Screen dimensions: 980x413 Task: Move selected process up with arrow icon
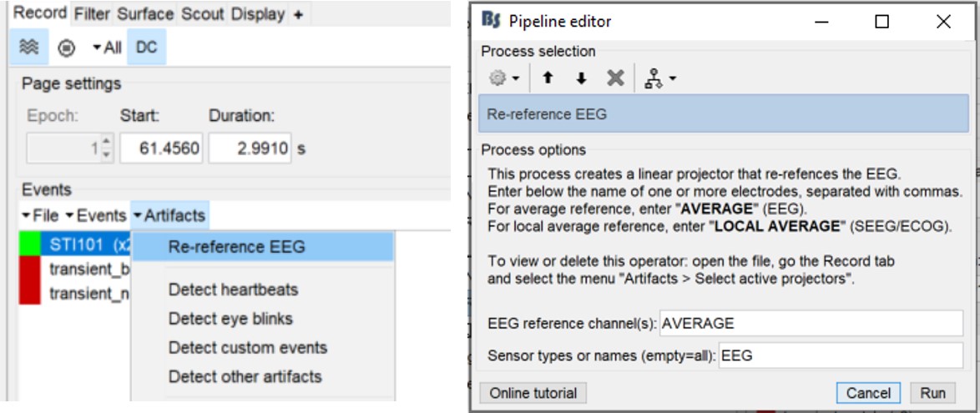click(x=548, y=78)
